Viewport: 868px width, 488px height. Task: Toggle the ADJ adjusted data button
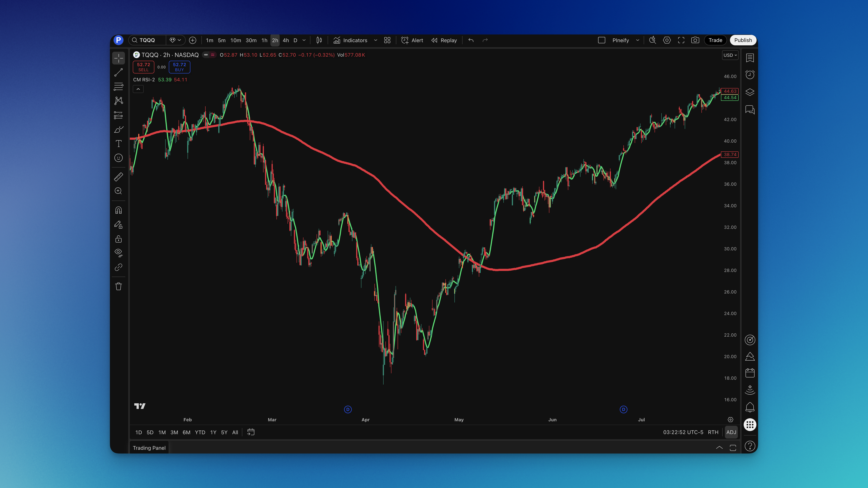(x=731, y=432)
